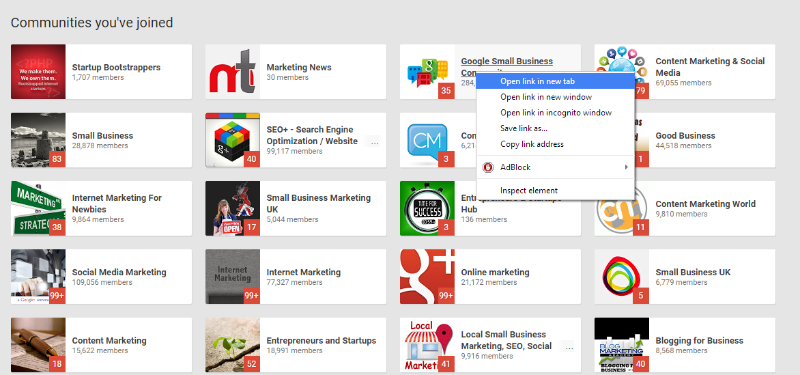Expand the AdBlock submenu arrow
The height and width of the screenshot is (375, 800).
(626, 167)
